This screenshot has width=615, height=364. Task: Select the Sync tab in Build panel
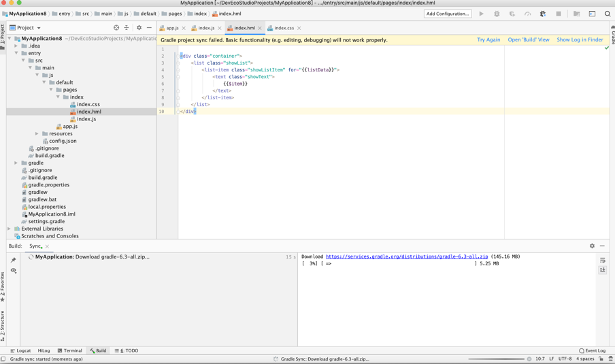coord(35,246)
